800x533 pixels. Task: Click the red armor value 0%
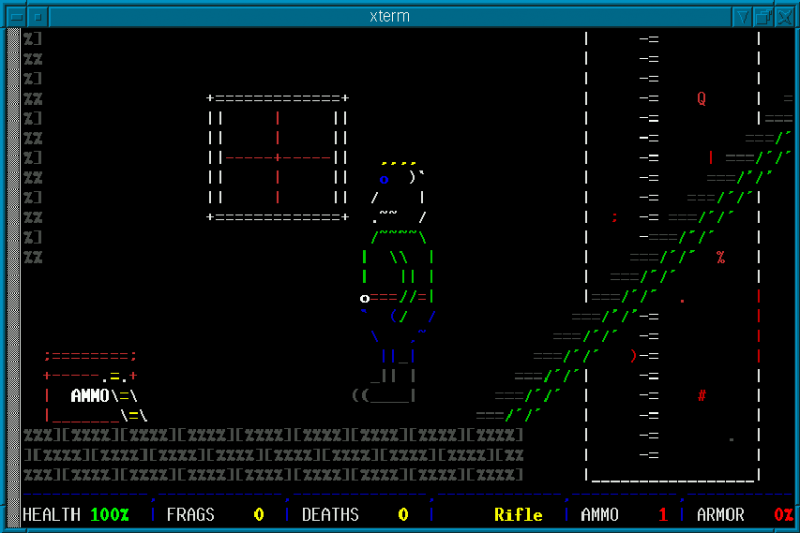pos(783,515)
